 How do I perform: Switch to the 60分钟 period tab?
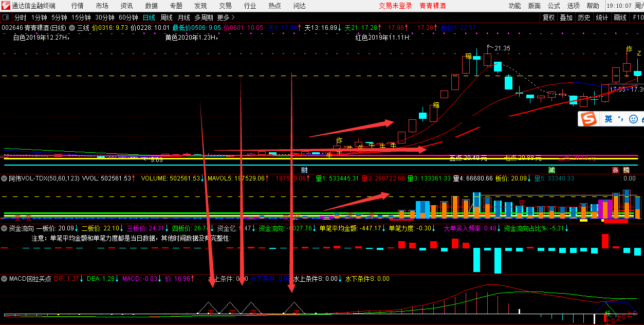[x=128, y=17]
